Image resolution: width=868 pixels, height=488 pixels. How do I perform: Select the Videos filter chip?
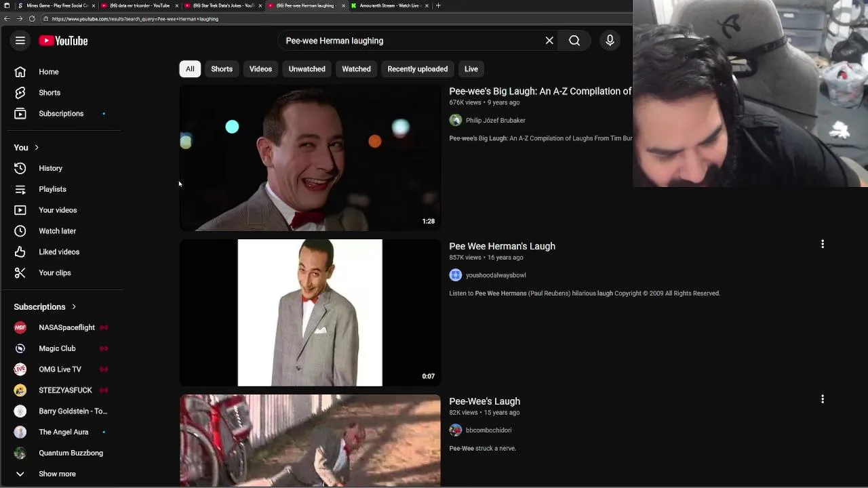point(260,69)
